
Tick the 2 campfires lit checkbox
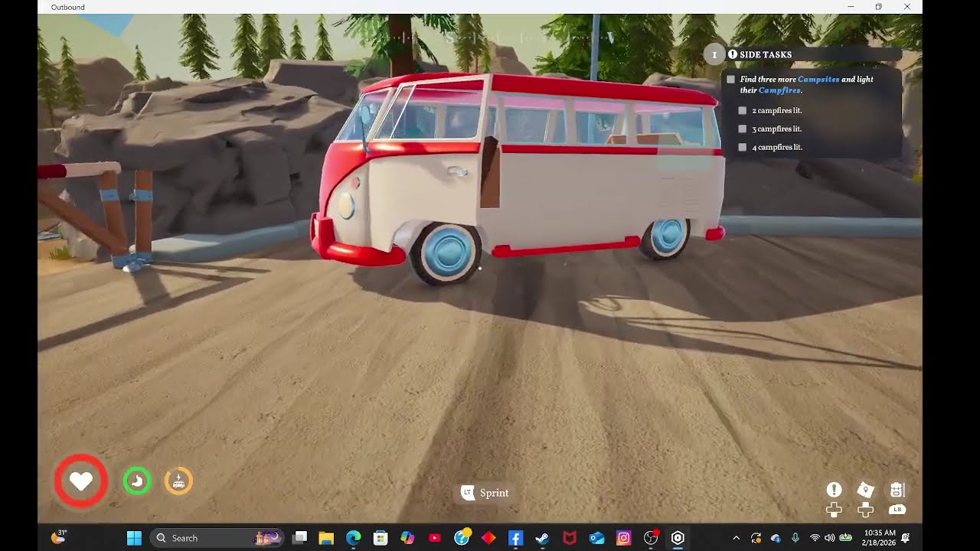tap(742, 111)
